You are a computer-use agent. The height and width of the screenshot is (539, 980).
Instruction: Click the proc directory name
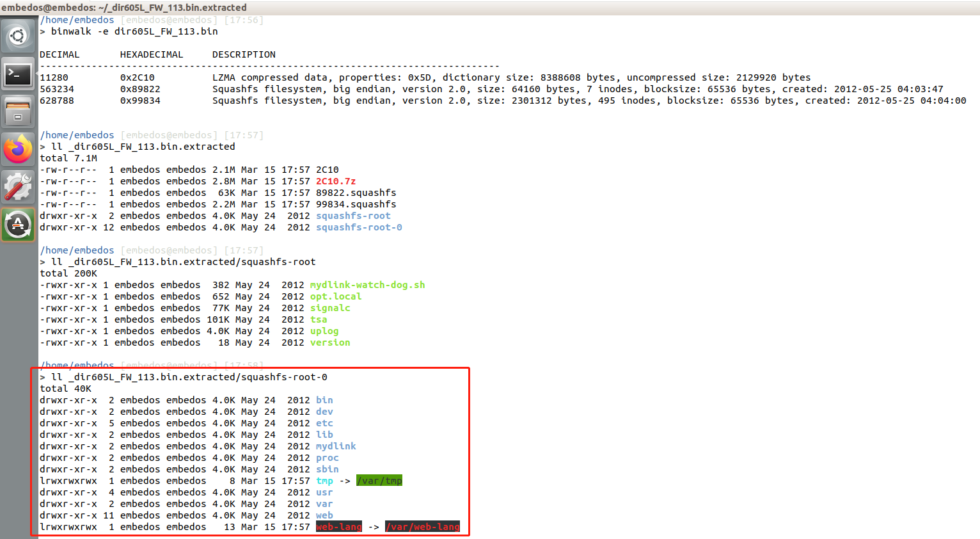(x=328, y=458)
